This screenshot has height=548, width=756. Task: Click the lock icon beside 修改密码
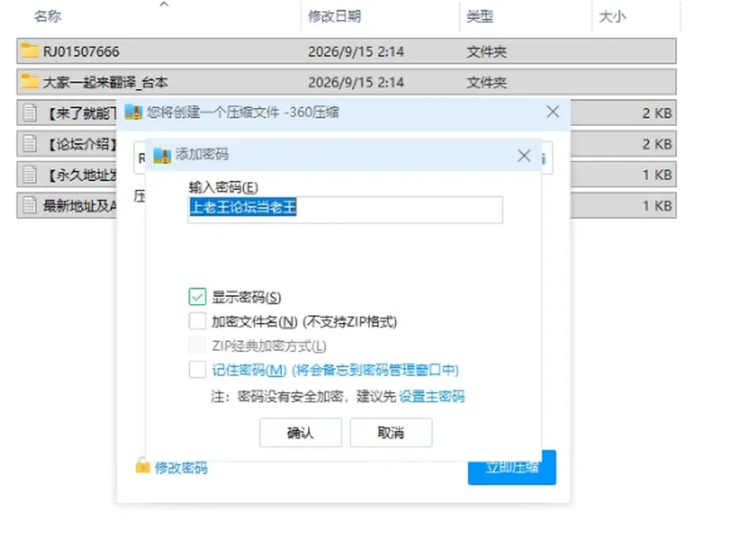pos(143,465)
